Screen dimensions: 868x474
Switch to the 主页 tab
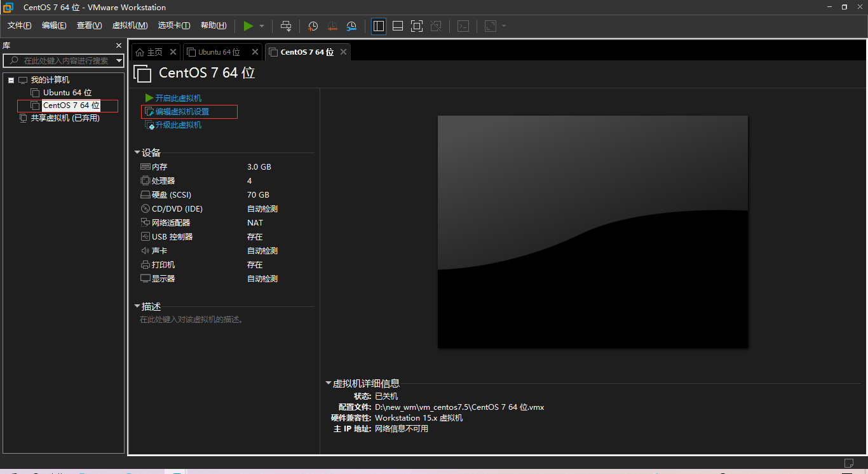pyautogui.click(x=154, y=52)
